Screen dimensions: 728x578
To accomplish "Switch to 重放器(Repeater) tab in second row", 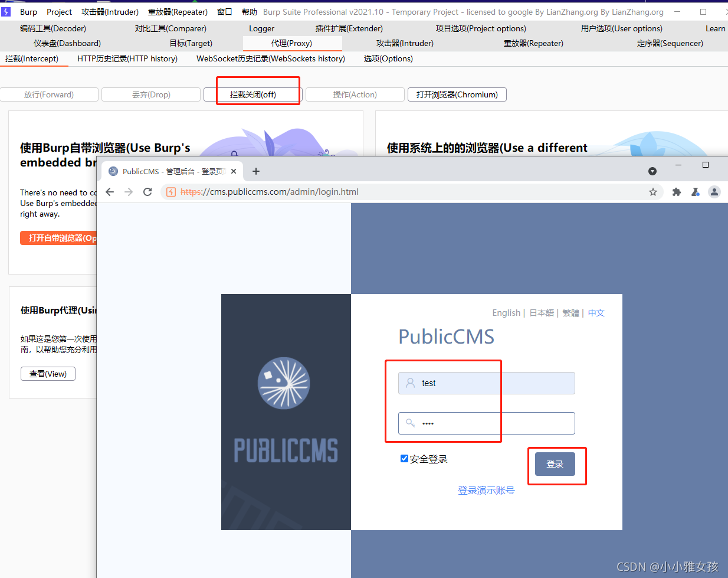I will tap(533, 43).
